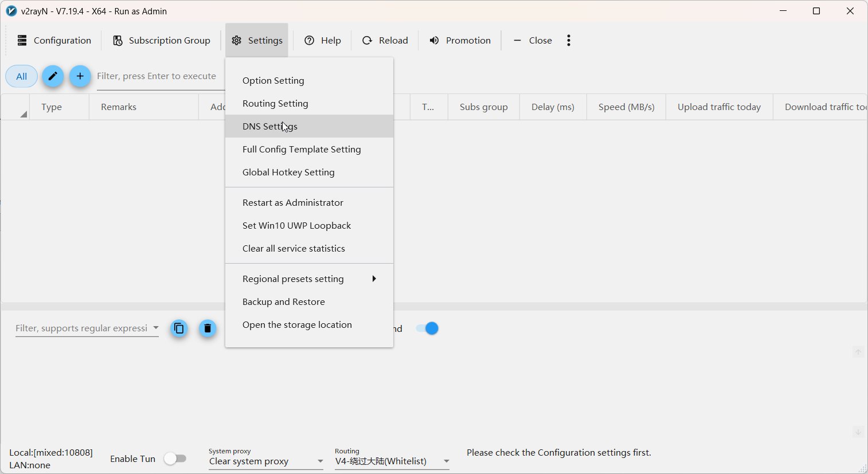868x474 pixels.
Task: Click the log scroll-to-bottom arrow
Action: [858, 432]
